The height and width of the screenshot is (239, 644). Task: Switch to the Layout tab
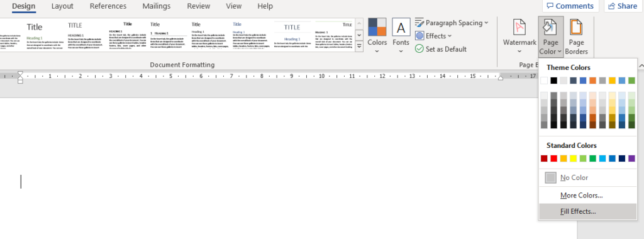point(62,6)
